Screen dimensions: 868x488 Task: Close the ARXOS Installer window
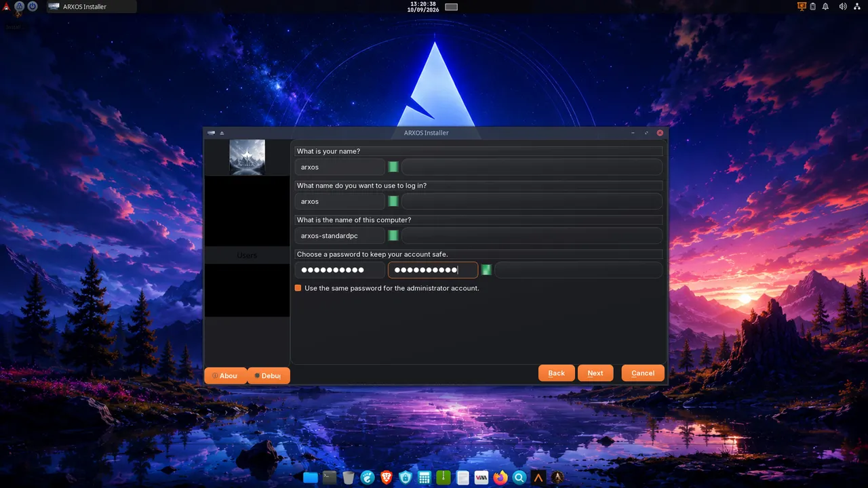point(660,133)
